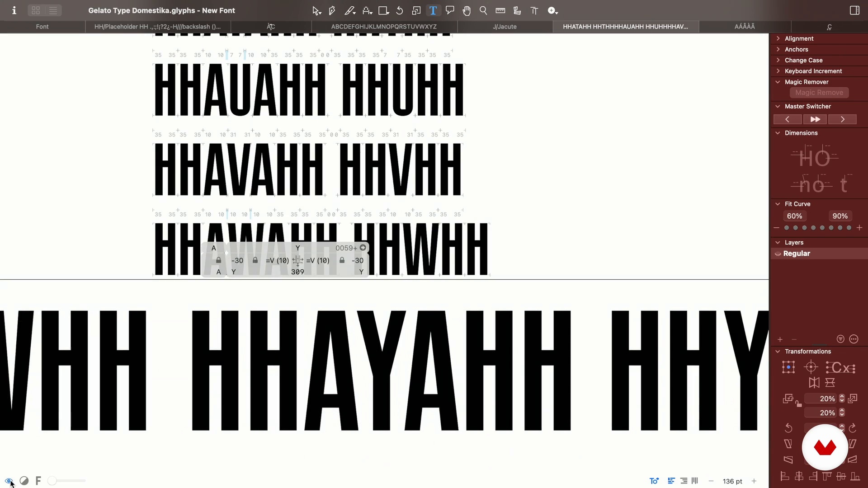868x488 pixels.
Task: Toggle the right sidebar panel
Action: [854, 10]
